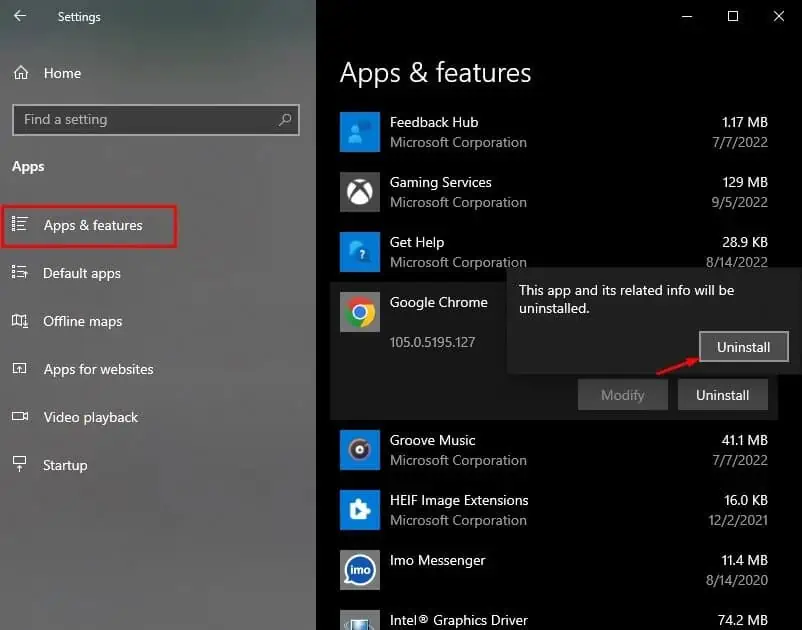Select the Feedback Hub entry name
Screen dimensions: 802x630
434,122
